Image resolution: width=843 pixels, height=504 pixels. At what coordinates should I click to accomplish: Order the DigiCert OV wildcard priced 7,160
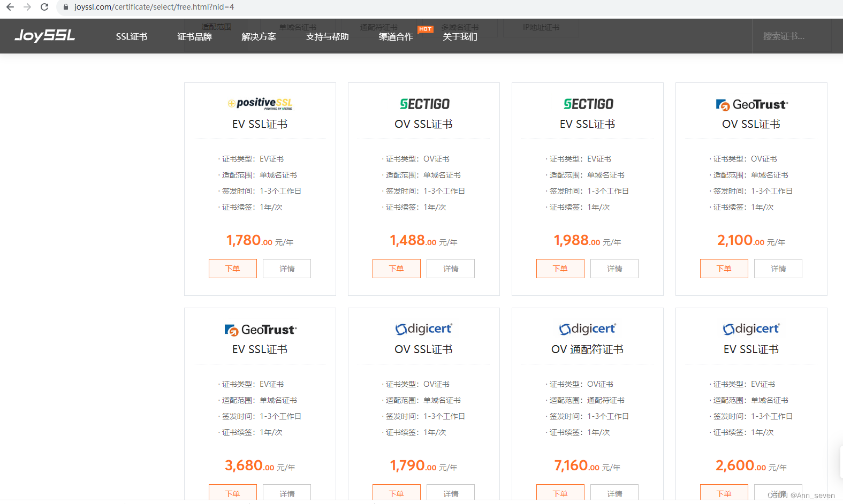pyautogui.click(x=560, y=493)
